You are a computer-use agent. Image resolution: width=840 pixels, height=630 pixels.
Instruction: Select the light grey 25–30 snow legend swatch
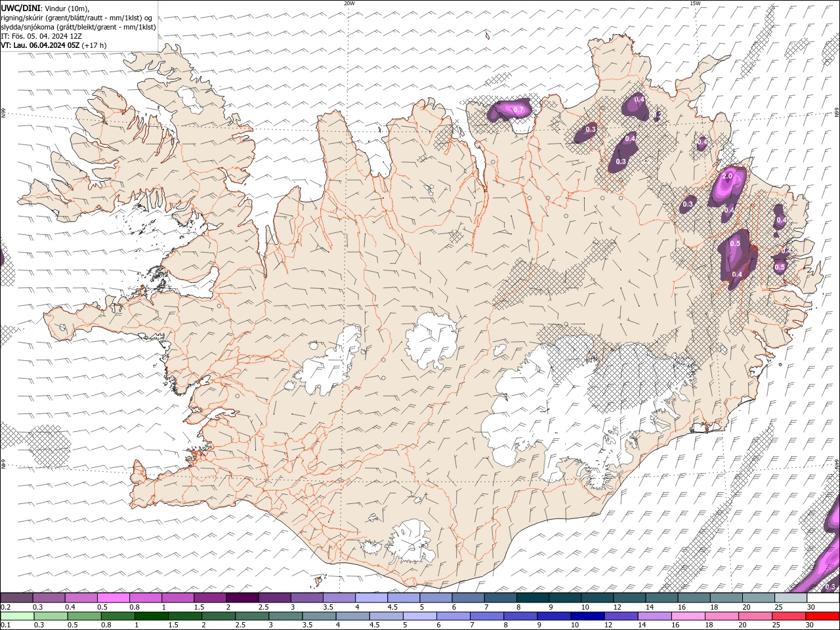[791, 598]
